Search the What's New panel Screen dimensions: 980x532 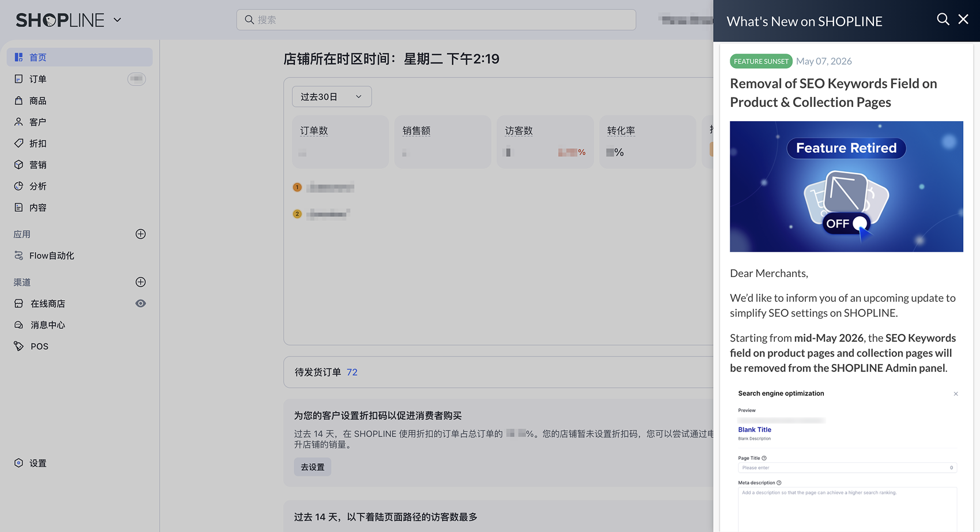click(943, 20)
